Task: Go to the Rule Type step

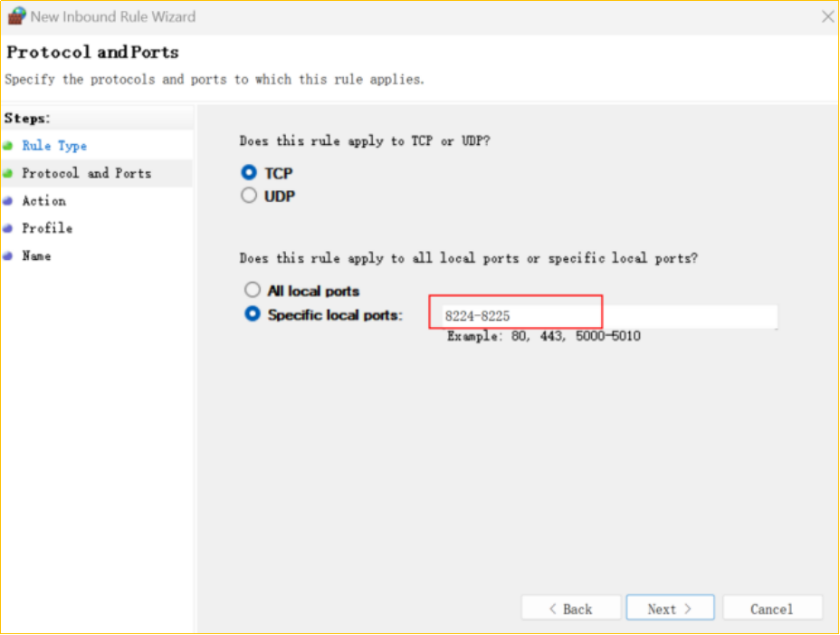Action: (54, 146)
